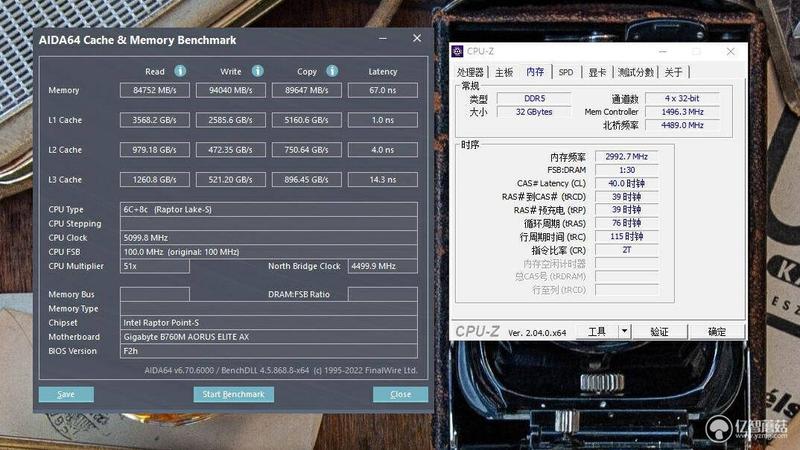
Task: Click the command rate value 2T
Action: [x=627, y=250]
